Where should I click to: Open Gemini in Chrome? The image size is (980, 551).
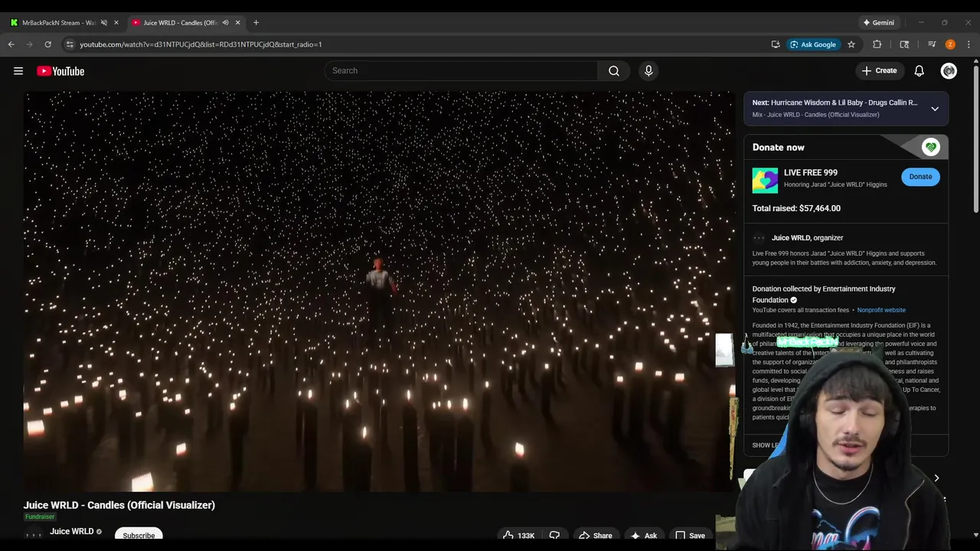(879, 22)
